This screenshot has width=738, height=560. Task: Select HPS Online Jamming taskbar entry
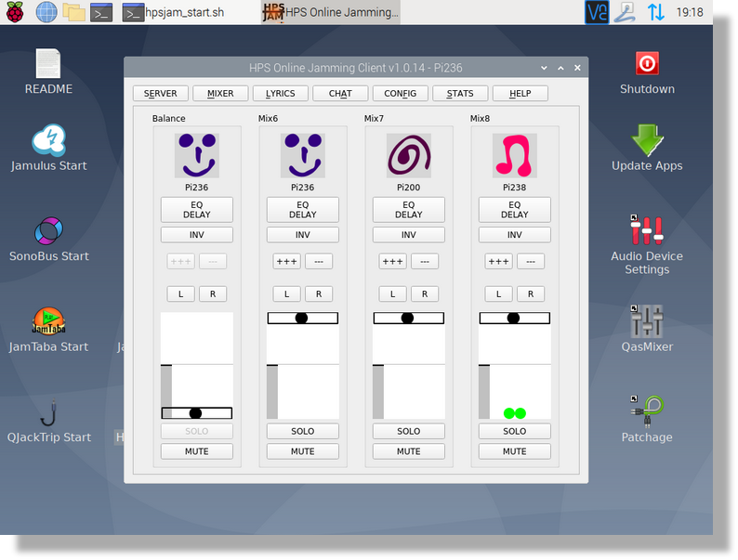pos(331,12)
